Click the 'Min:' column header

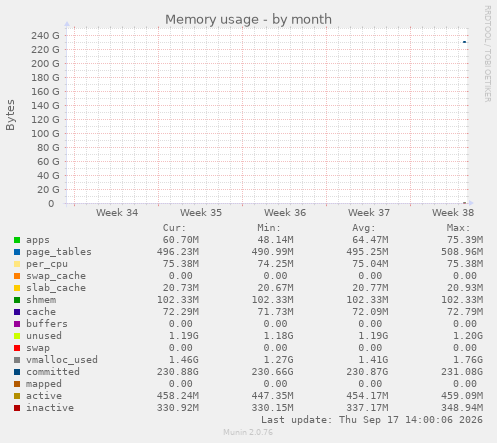click(x=269, y=228)
